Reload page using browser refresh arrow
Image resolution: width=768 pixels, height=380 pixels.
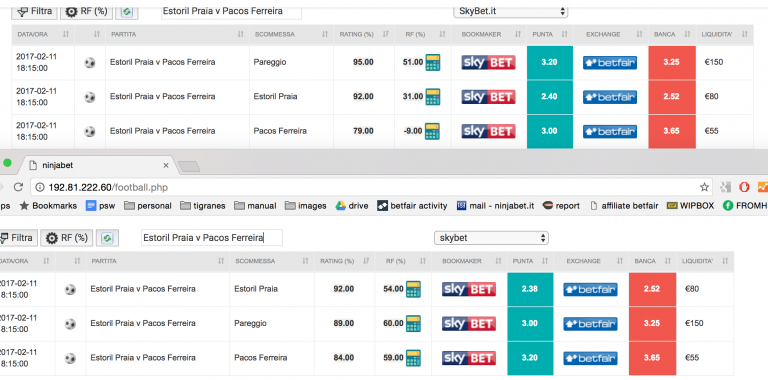coord(18,187)
